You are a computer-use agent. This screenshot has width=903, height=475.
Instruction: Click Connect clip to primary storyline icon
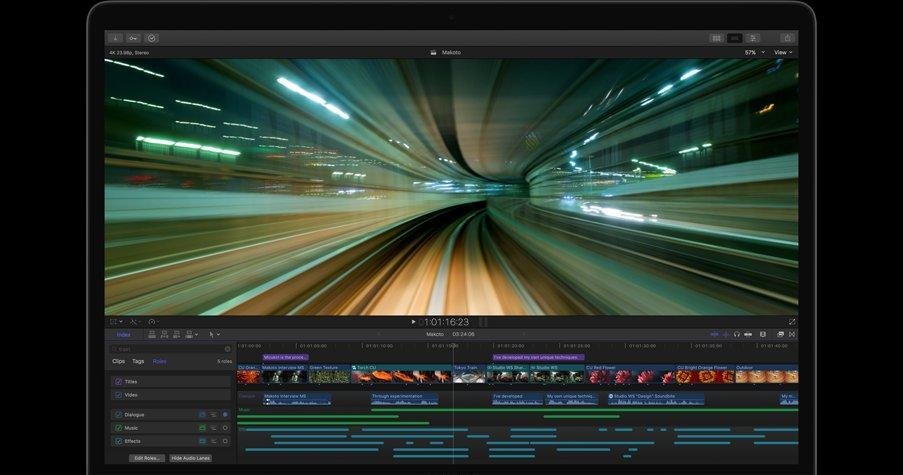152,334
